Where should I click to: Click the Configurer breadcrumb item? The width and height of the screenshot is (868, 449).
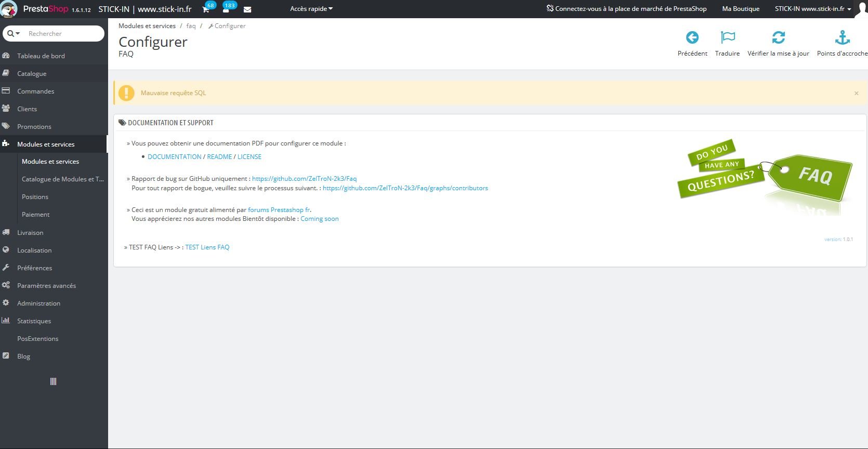coord(227,26)
